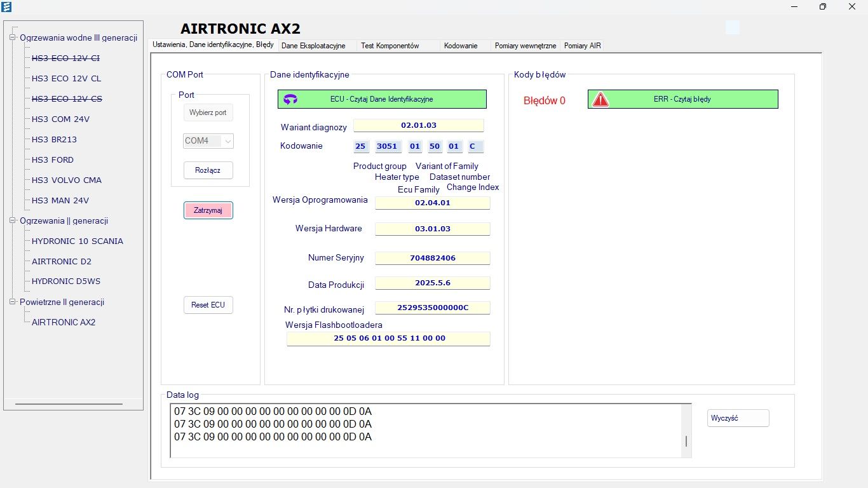Select HS3 MAN 24V tree item

[60, 200]
